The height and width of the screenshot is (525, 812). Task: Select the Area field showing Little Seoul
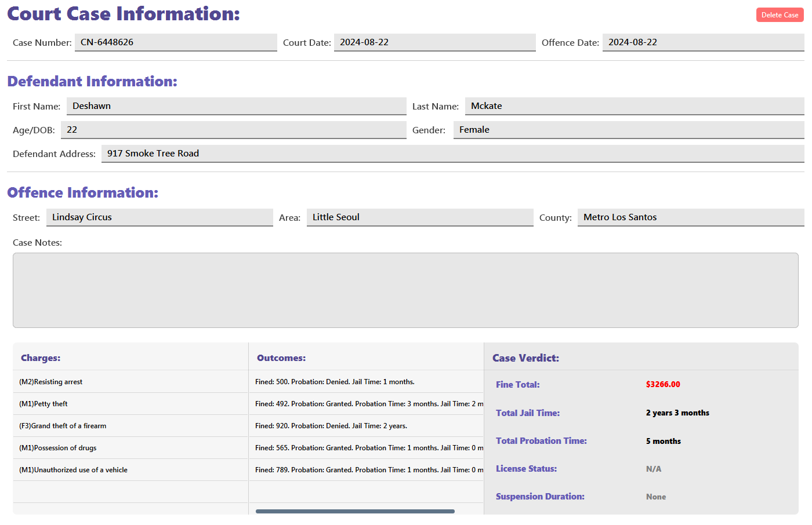coord(419,217)
